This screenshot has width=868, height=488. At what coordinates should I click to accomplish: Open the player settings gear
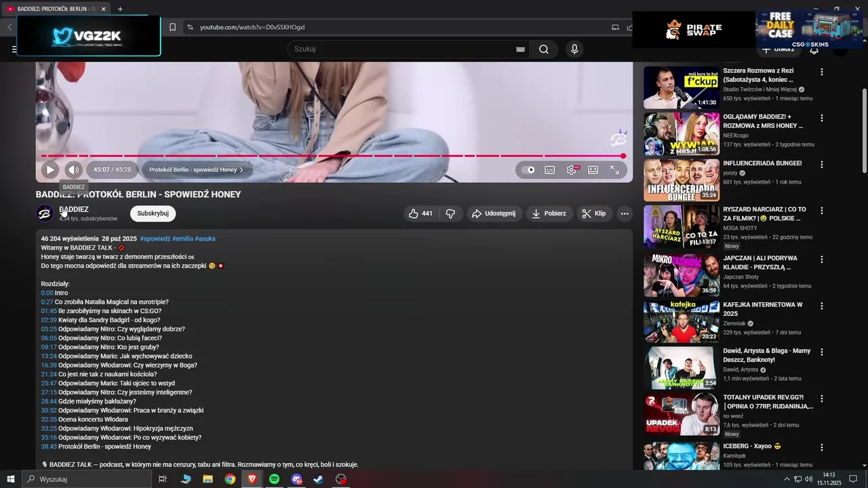[572, 170]
